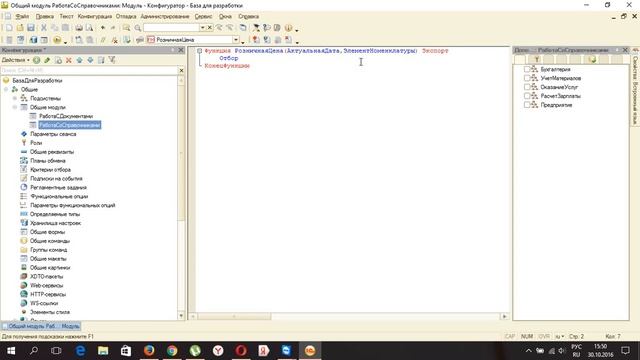Open the Windows taskbar search
The height and width of the screenshot is (360, 640).
click(34, 351)
